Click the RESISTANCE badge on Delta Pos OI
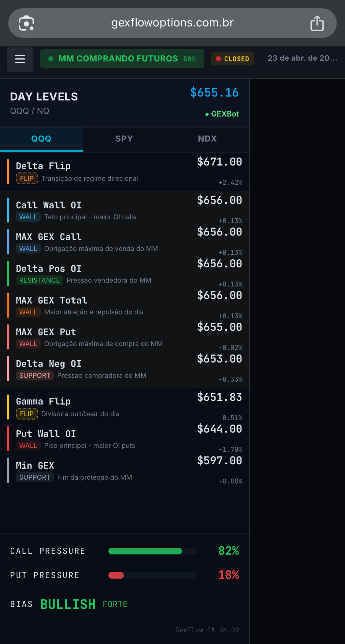Screen dimensions: 345x644 39,280
